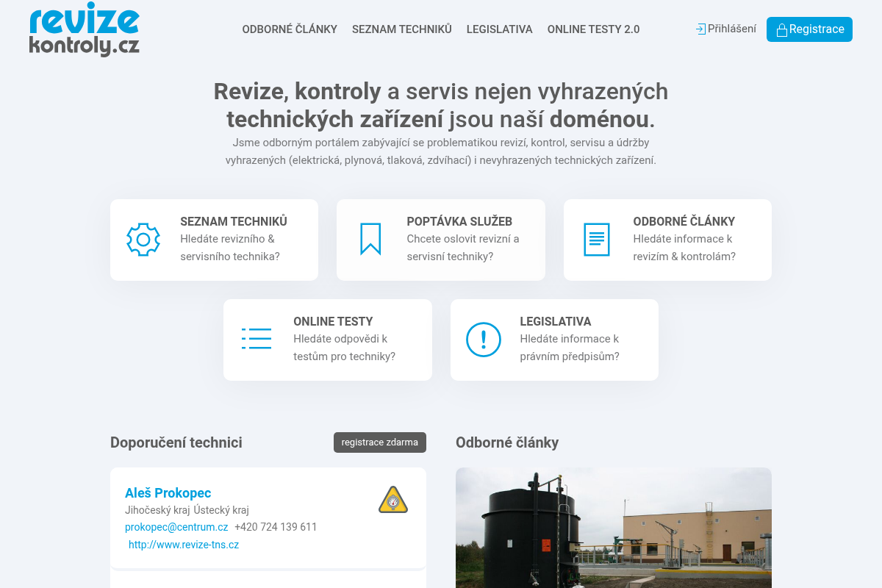This screenshot has width=882, height=588.
Task: Click the Jihočeský kraj region text
Action: (158, 510)
